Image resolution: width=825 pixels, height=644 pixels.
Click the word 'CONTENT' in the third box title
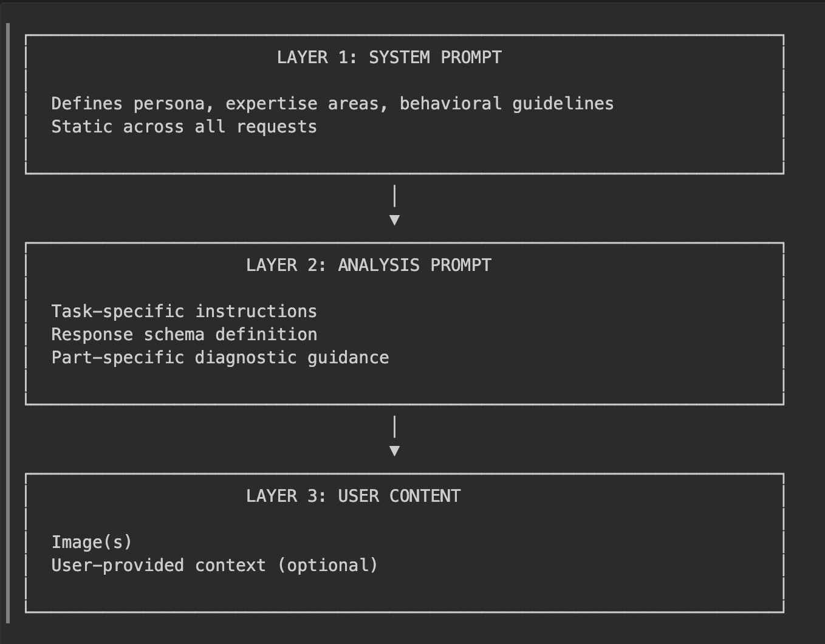[425, 496]
